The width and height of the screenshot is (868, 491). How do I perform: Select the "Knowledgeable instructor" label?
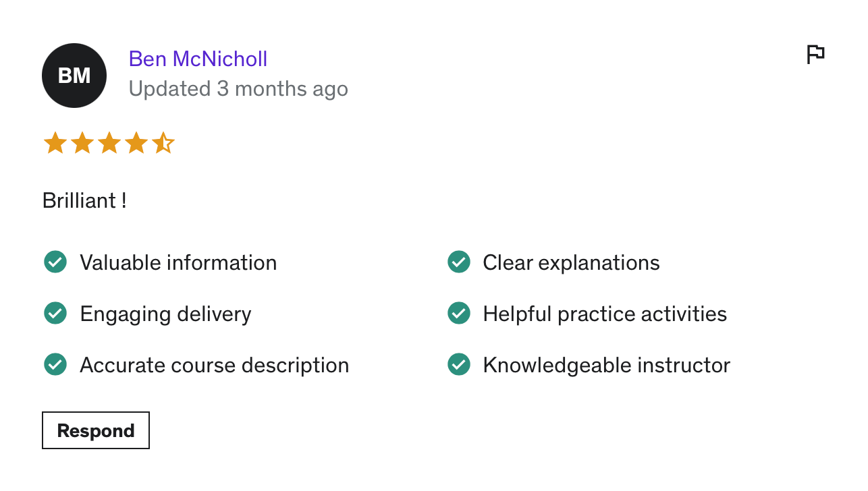(606, 365)
